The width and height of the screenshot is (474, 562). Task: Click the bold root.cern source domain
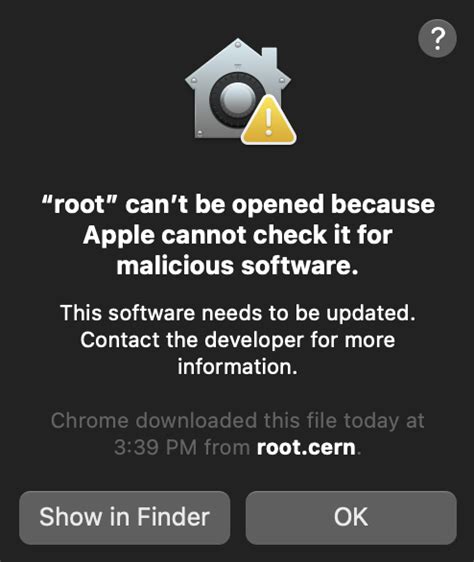pyautogui.click(x=306, y=447)
